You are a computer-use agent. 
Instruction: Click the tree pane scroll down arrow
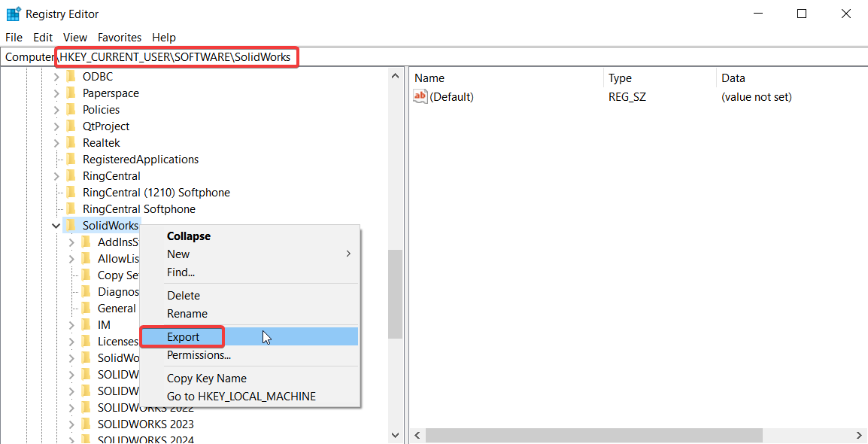395,435
